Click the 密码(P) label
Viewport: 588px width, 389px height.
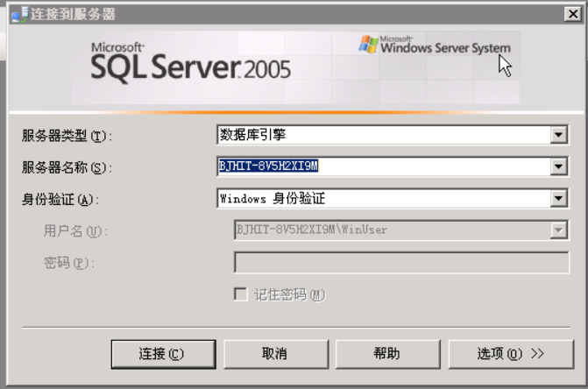(69, 263)
